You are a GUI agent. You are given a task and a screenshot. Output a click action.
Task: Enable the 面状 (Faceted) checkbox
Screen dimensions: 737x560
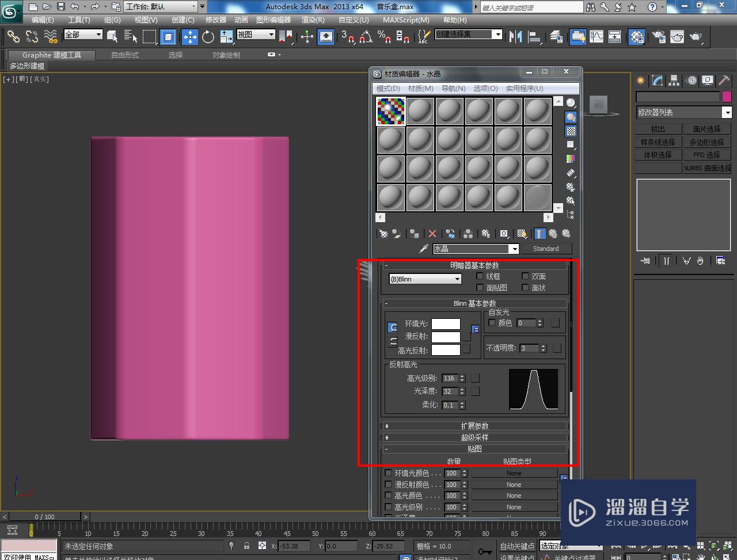pyautogui.click(x=525, y=288)
